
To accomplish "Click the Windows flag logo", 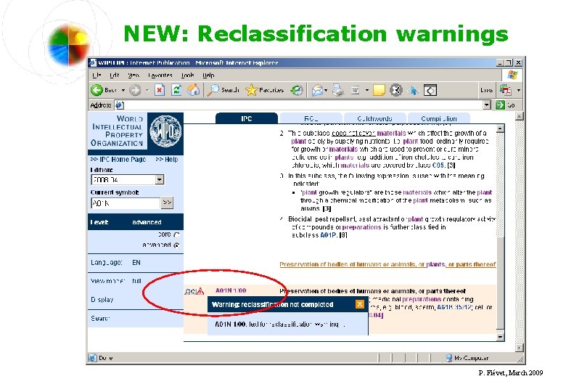I will [512, 75].
